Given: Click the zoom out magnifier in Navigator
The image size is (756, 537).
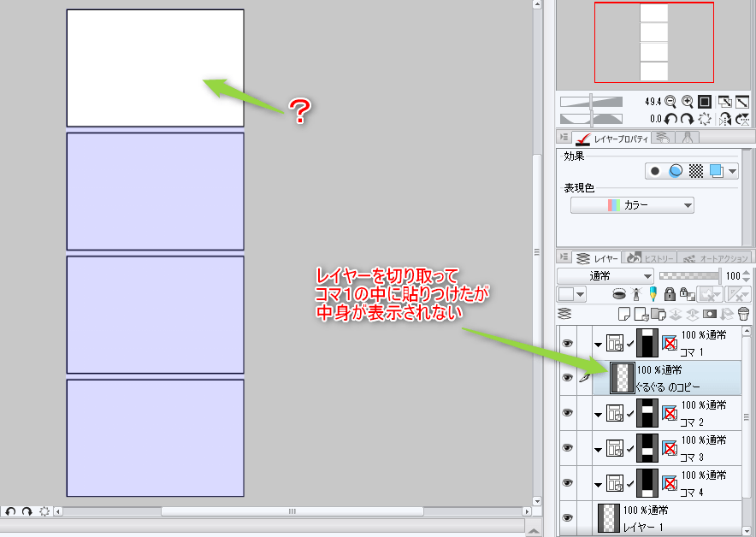Looking at the screenshot, I should coord(670,102).
